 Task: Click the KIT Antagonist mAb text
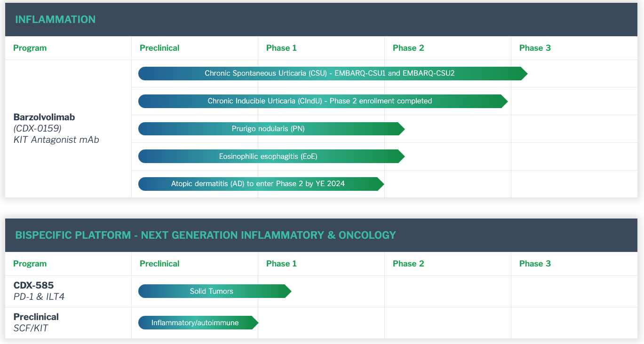(x=56, y=140)
